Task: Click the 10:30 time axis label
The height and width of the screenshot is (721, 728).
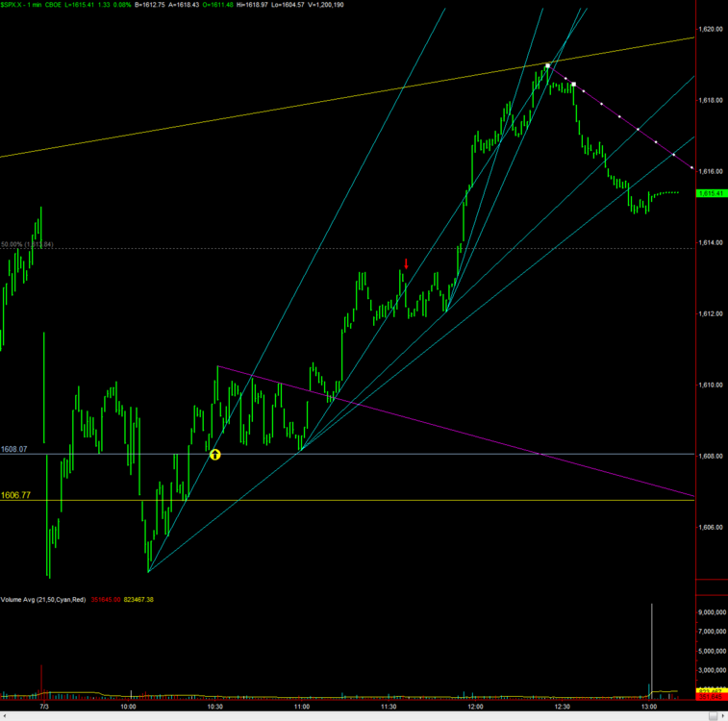Action: tap(215, 707)
